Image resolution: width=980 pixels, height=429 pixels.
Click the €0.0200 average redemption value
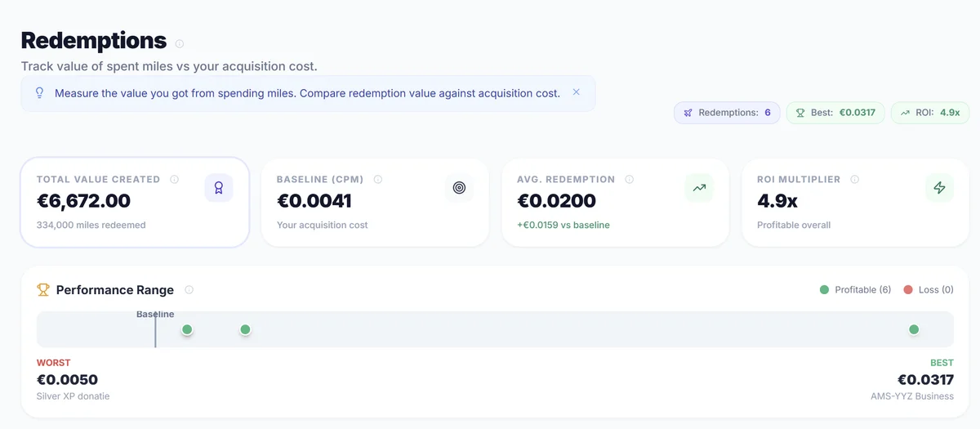pyautogui.click(x=556, y=201)
